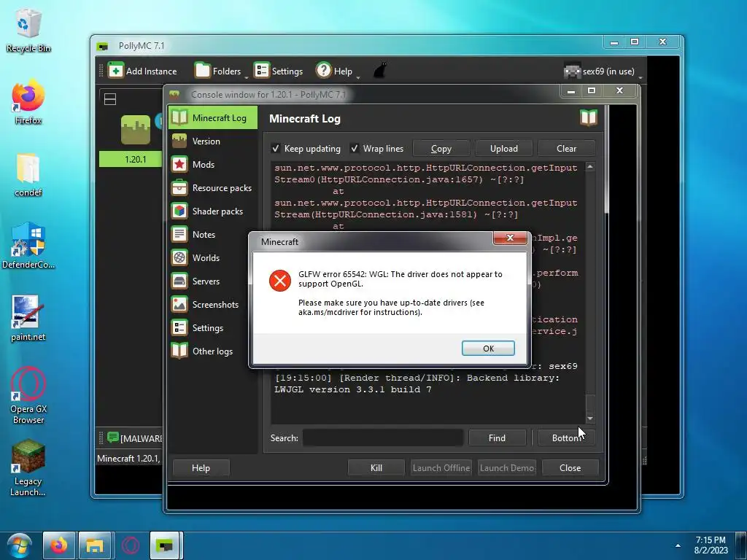
Task: Click the Servers icon in sidebar
Action: point(179,281)
